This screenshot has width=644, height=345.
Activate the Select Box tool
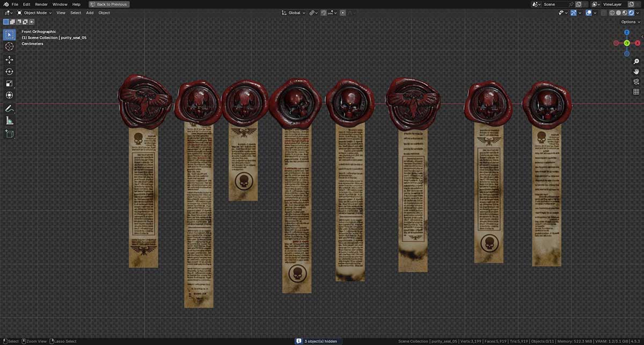click(9, 35)
